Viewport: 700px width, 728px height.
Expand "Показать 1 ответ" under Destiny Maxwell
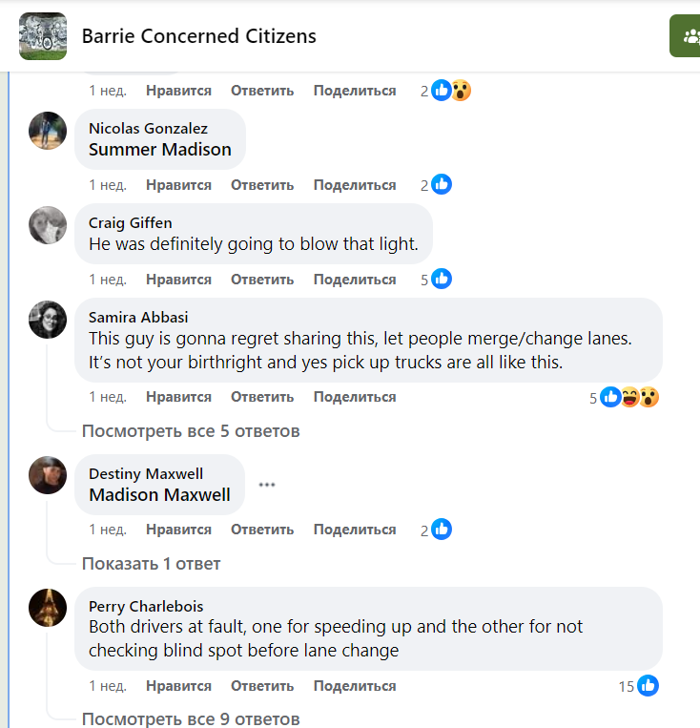[x=151, y=564]
